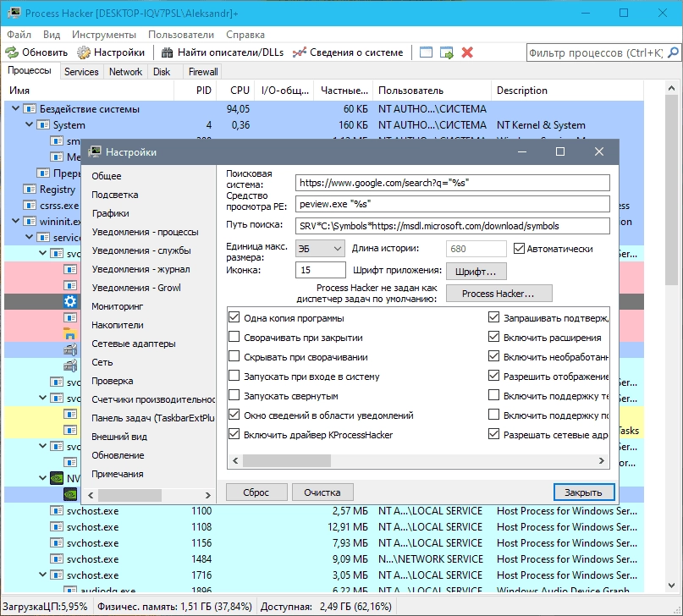Collapse svchost.exe PID 1716 node

tap(42, 575)
